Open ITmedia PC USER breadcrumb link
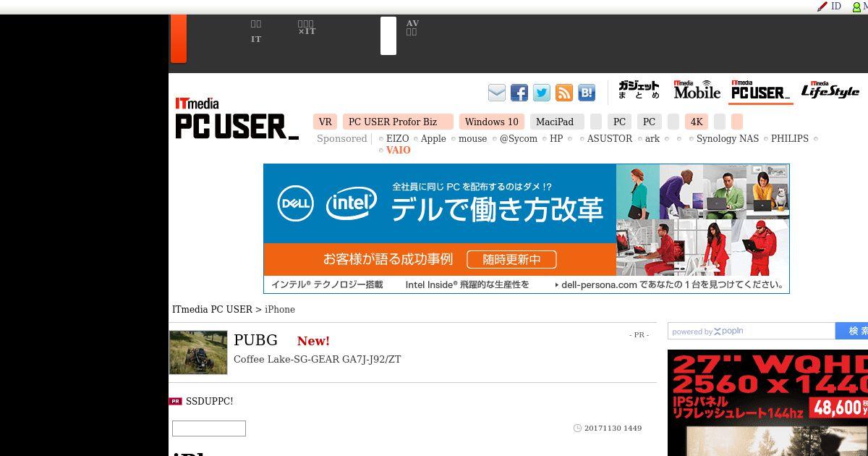This screenshot has width=868, height=456. point(212,309)
